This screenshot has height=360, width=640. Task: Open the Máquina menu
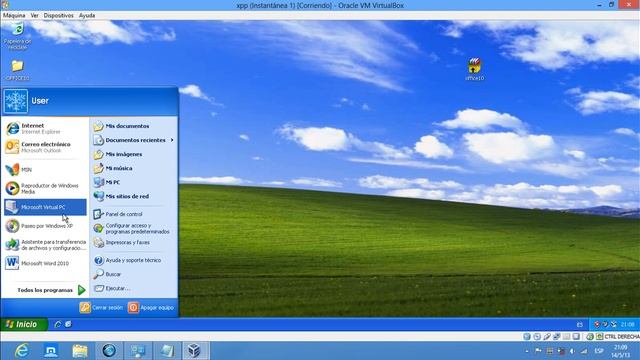(x=14, y=15)
